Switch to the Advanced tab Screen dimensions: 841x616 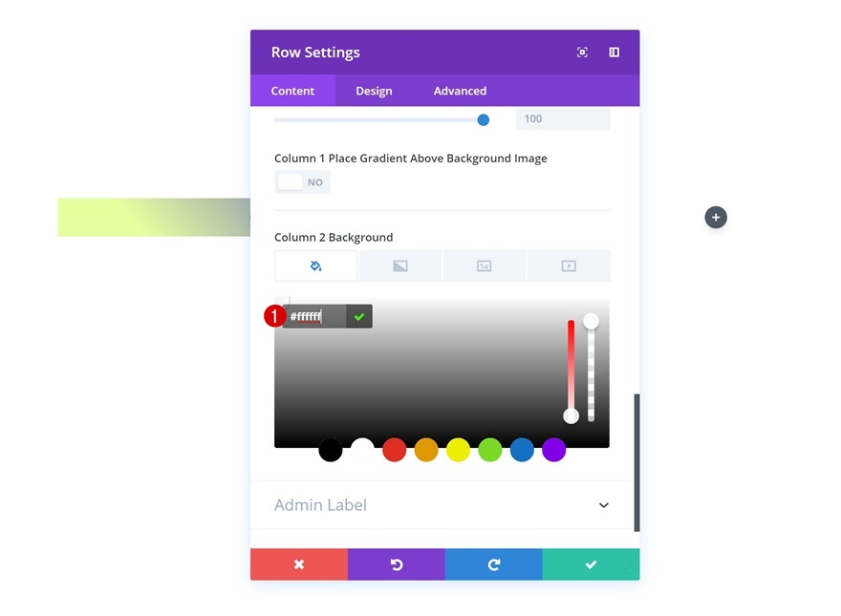[461, 91]
